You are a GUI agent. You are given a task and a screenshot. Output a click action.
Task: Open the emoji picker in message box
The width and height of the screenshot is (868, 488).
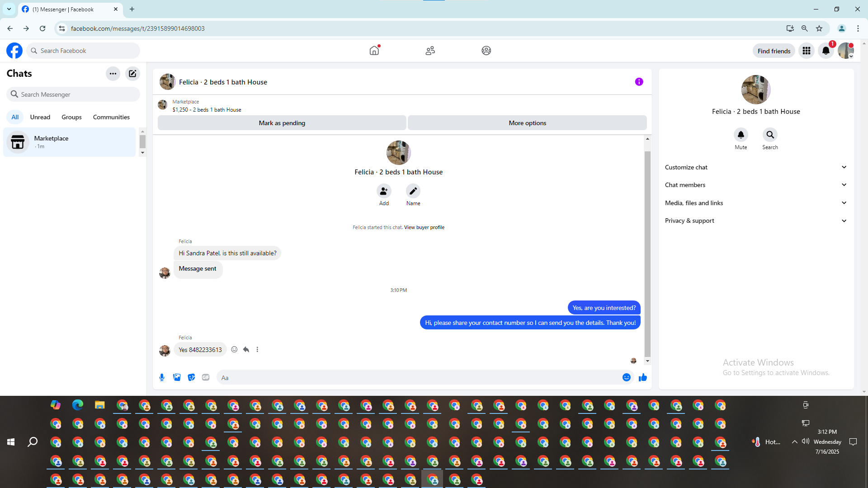626,377
